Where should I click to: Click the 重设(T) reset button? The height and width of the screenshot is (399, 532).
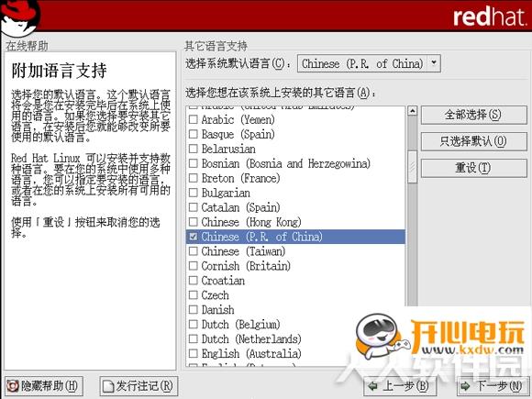coord(473,168)
